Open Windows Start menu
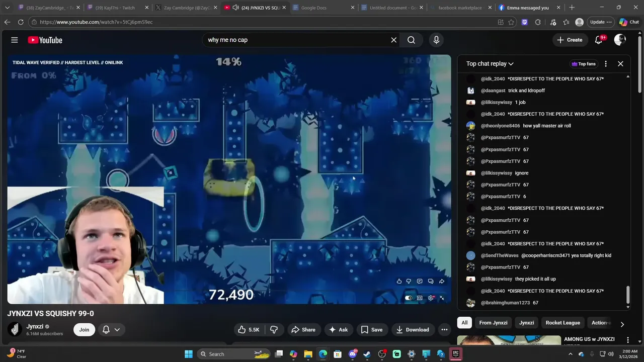This screenshot has height=362, width=644. (x=188, y=354)
